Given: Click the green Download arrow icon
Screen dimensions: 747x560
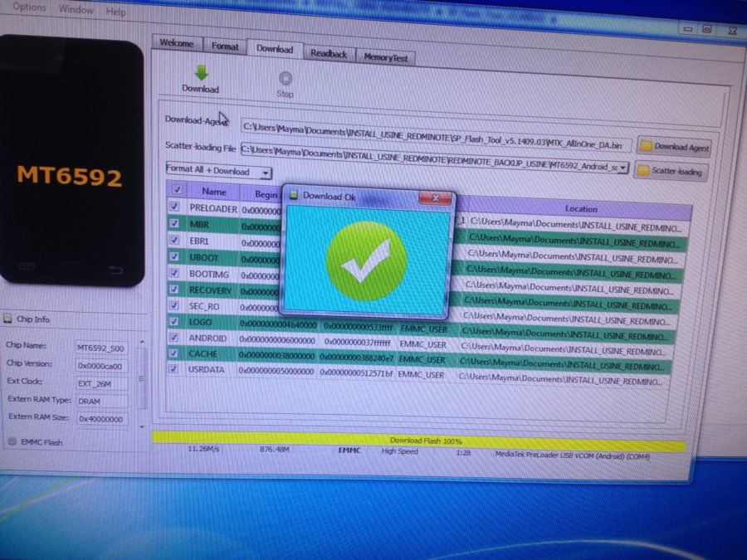Looking at the screenshot, I should 201,72.
